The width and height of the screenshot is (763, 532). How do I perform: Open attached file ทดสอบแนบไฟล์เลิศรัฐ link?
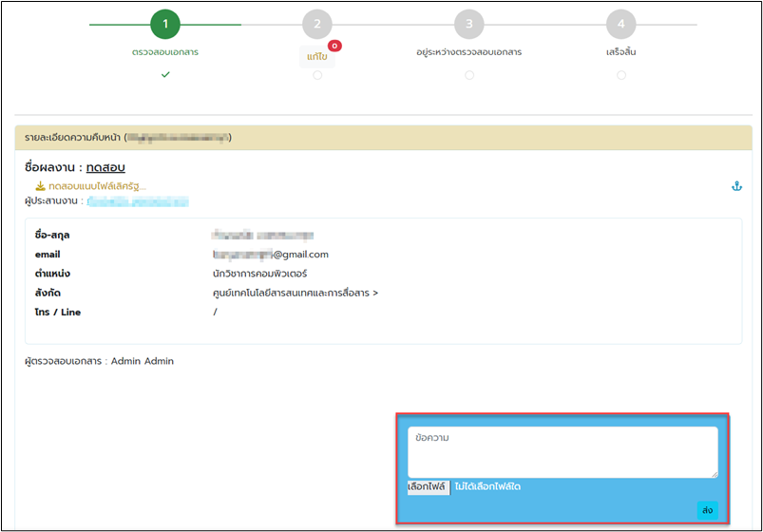click(x=97, y=186)
